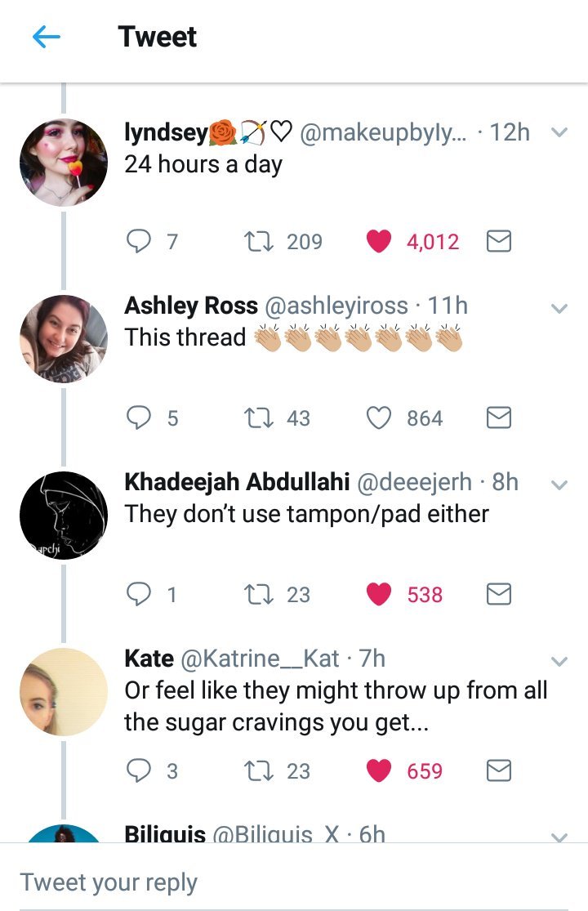Tap the back arrow icon
Image resolution: width=588 pixels, height=911 pixels.
coord(47,38)
